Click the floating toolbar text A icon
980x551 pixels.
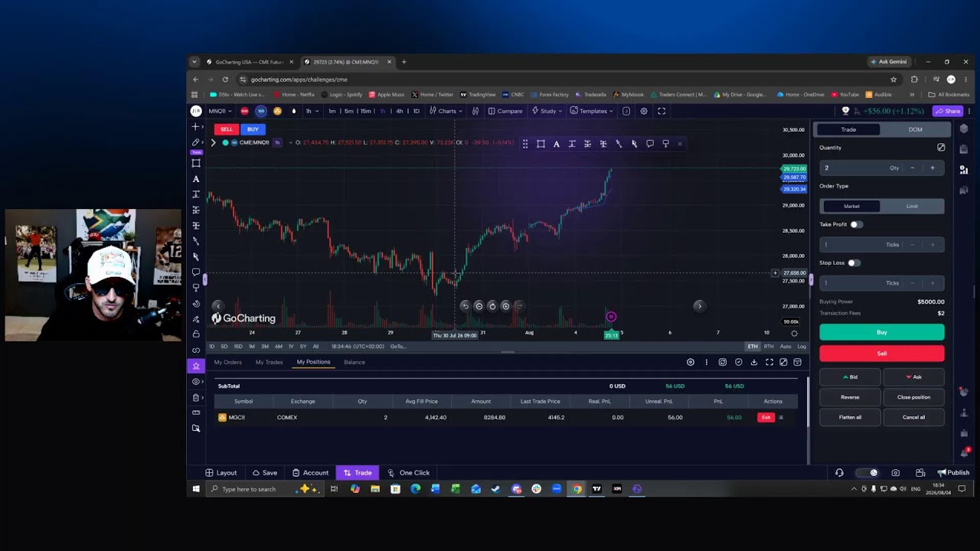[556, 144]
